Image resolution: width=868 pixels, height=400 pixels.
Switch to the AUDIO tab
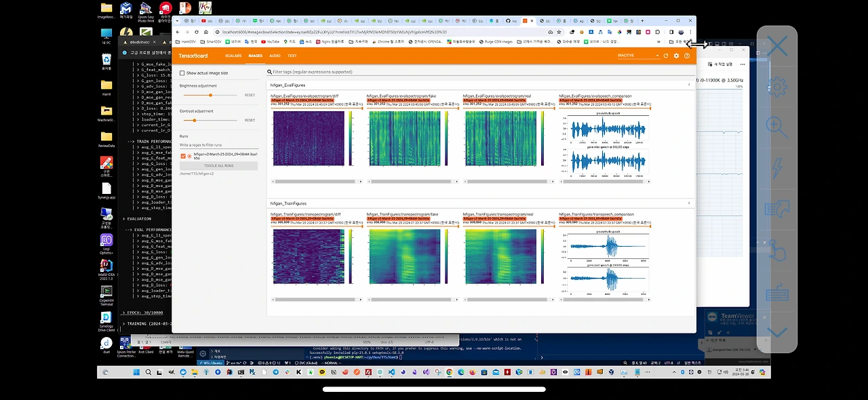(275, 56)
